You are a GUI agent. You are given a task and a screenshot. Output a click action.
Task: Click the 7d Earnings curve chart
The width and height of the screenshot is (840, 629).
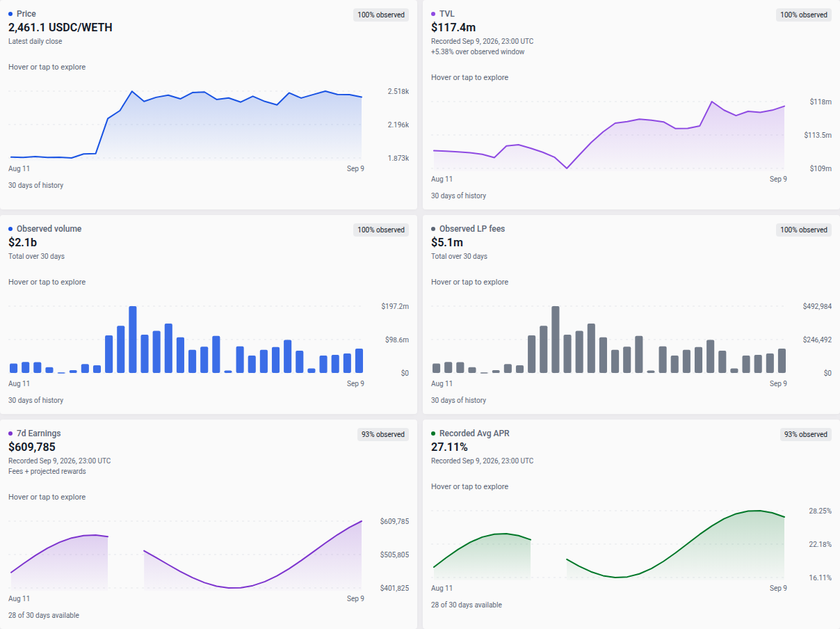point(186,555)
